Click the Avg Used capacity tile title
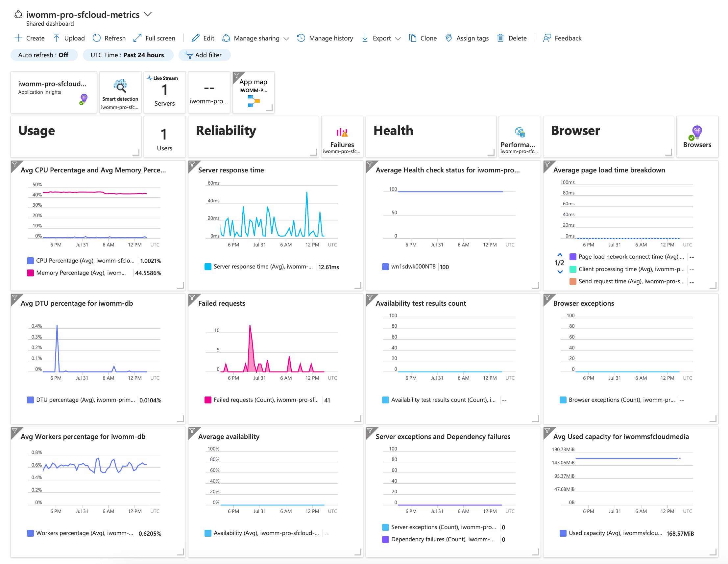 pos(621,437)
